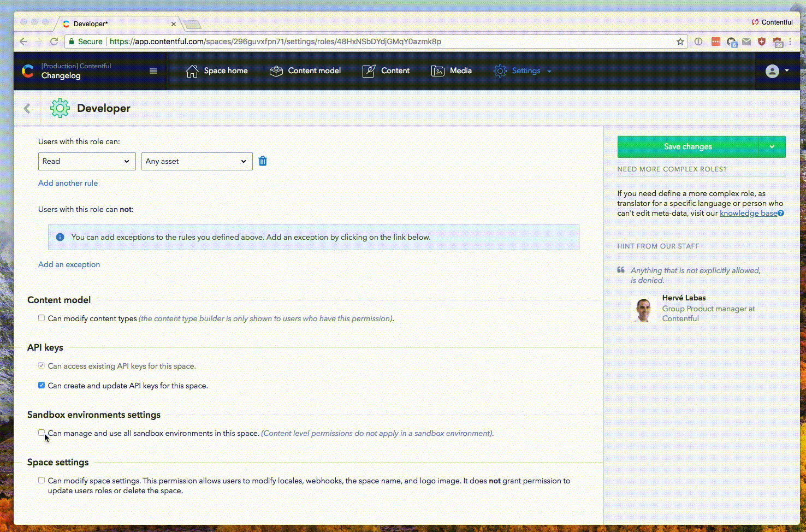The height and width of the screenshot is (532, 806).
Task: Click the red shield extension icon
Action: [x=762, y=42]
